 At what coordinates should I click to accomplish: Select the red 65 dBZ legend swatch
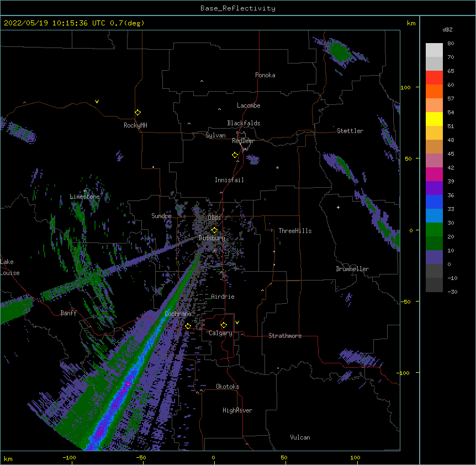click(434, 78)
